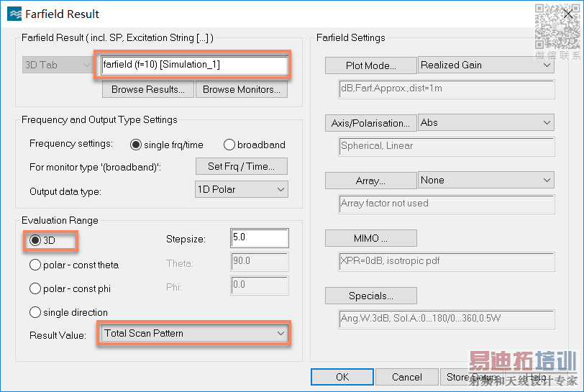Open the MIMO ... settings
Viewport: 584px width, 392px height.
pyautogui.click(x=370, y=238)
